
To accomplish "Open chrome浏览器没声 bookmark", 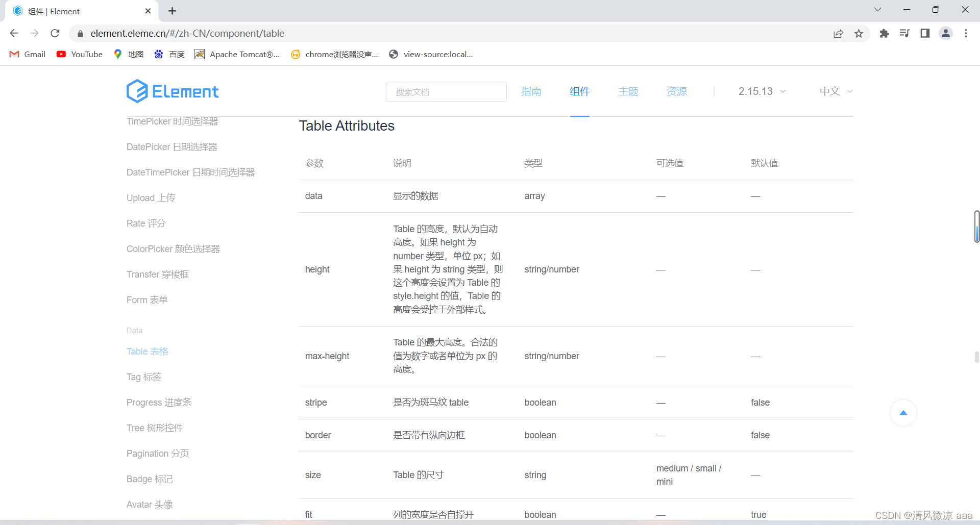I will click(x=334, y=54).
